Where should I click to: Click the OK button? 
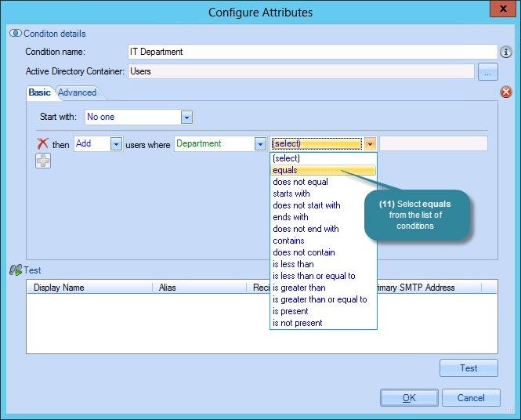409,398
